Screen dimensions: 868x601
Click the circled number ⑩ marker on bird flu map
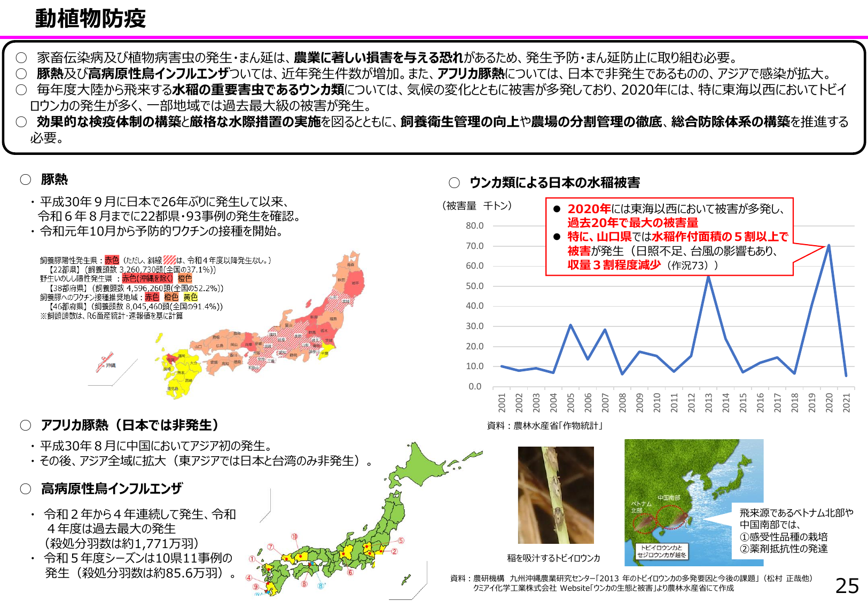click(294, 536)
